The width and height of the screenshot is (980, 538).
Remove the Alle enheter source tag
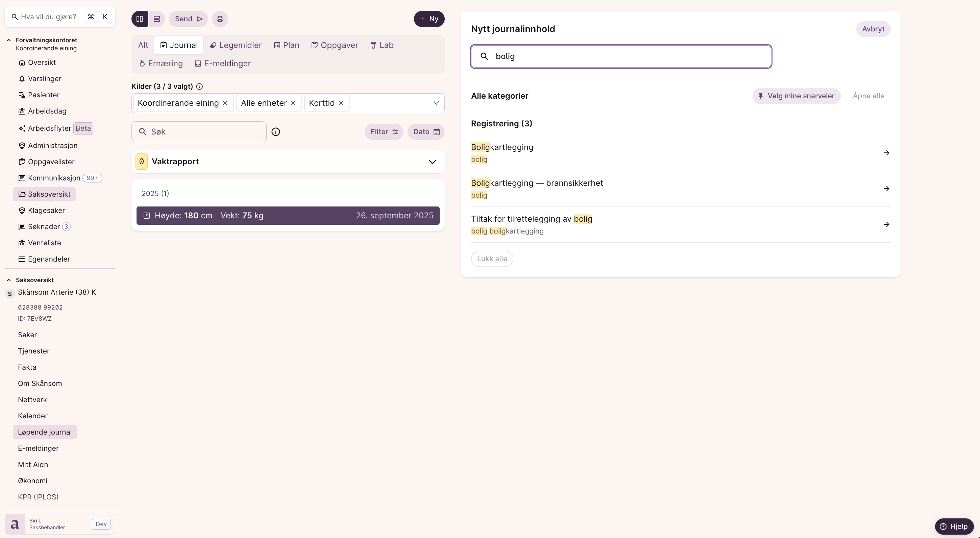[x=293, y=103]
